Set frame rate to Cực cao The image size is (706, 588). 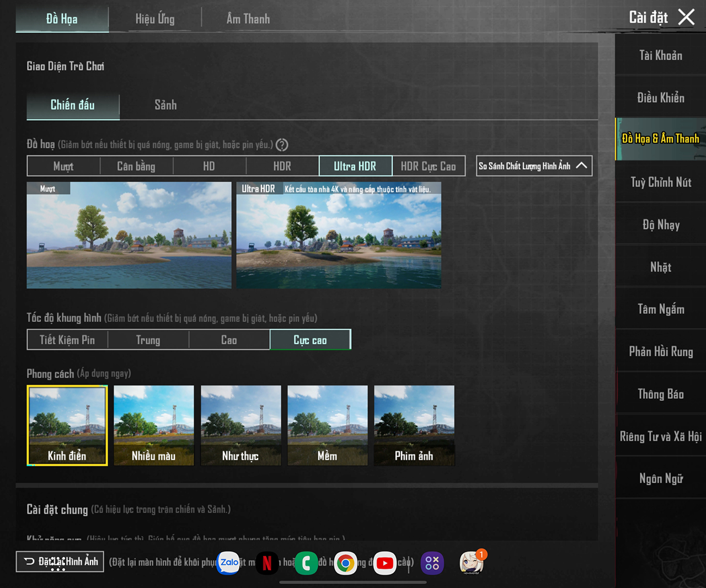[x=310, y=340]
